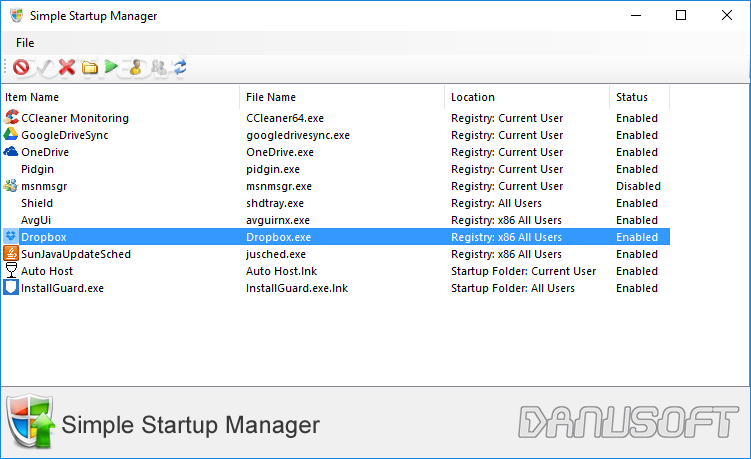Select the Shield item name
751x459 pixels.
coord(37,203)
